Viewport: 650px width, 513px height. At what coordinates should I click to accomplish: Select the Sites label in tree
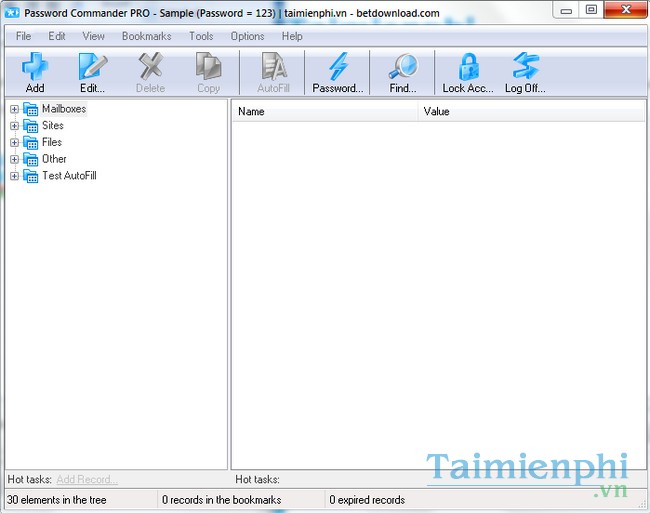click(53, 126)
